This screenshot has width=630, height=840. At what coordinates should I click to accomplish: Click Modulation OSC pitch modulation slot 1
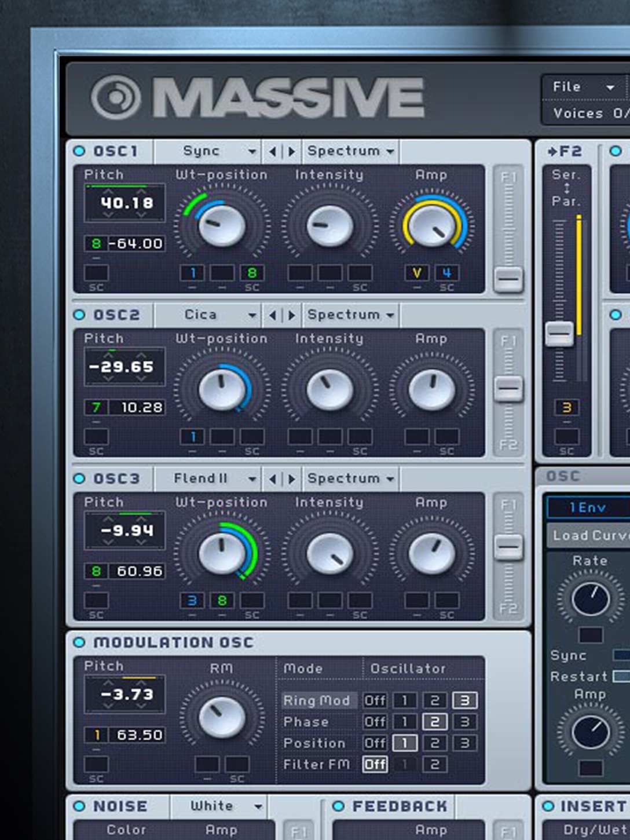pyautogui.click(x=96, y=735)
